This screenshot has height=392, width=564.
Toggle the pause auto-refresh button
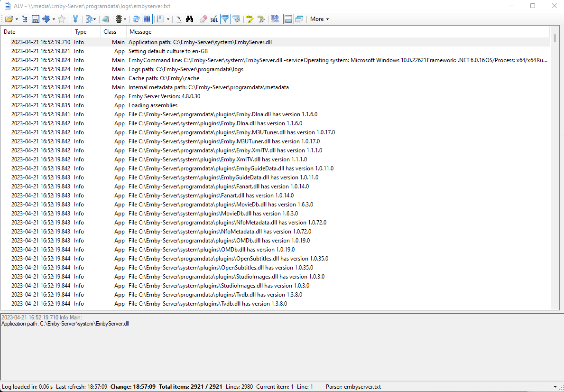point(147,19)
